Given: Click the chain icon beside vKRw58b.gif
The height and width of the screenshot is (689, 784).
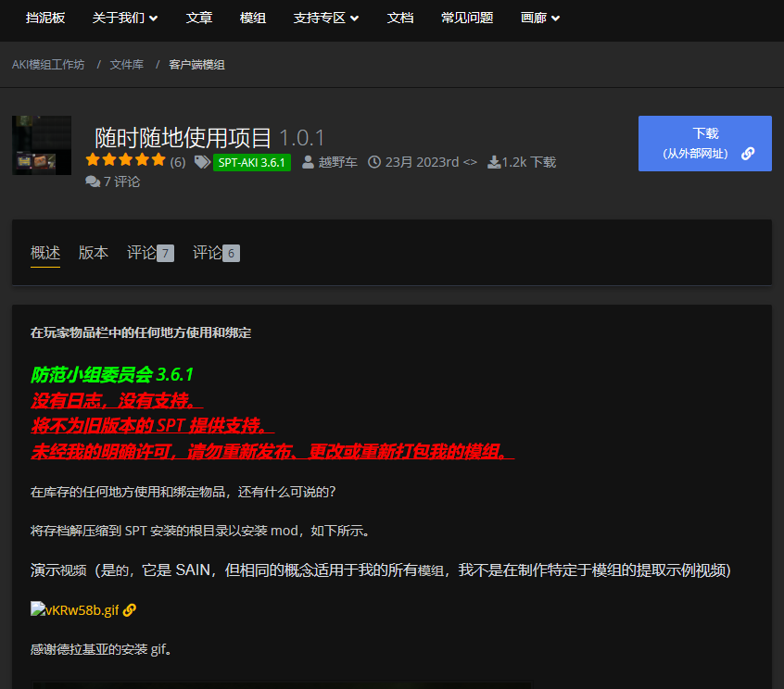Looking at the screenshot, I should pyautogui.click(x=130, y=610).
